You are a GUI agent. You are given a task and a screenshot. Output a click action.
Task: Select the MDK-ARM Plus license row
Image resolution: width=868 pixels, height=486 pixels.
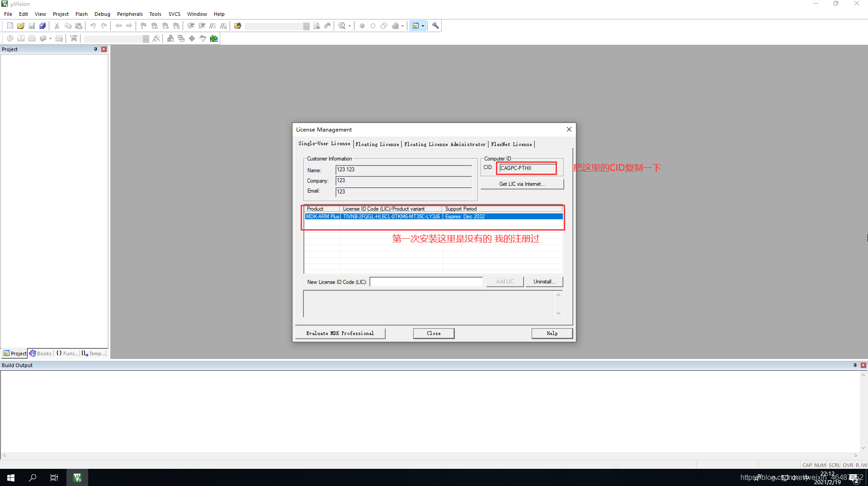click(x=434, y=217)
